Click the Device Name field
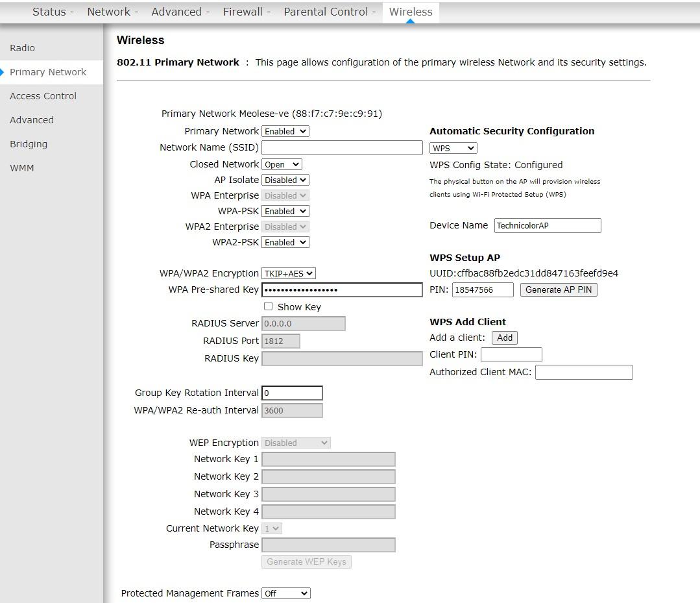The height and width of the screenshot is (603, 700). coord(548,226)
